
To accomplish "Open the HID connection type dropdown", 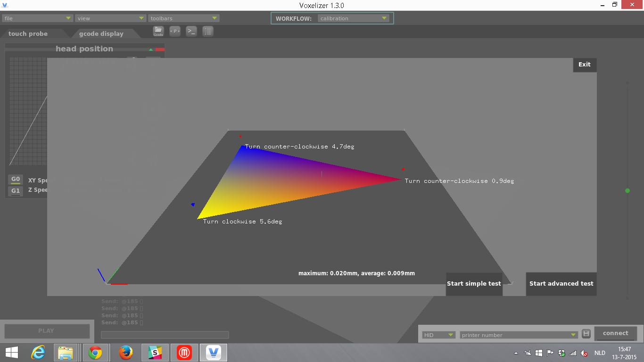I will (x=438, y=335).
